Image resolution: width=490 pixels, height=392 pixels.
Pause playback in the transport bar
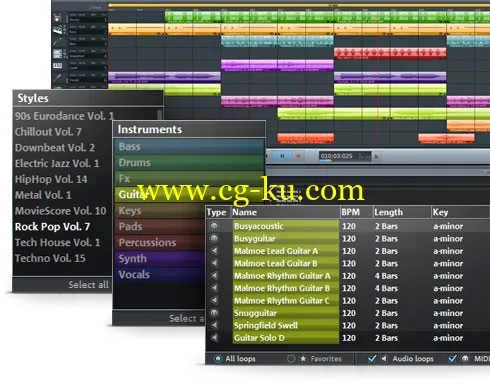(x=282, y=156)
